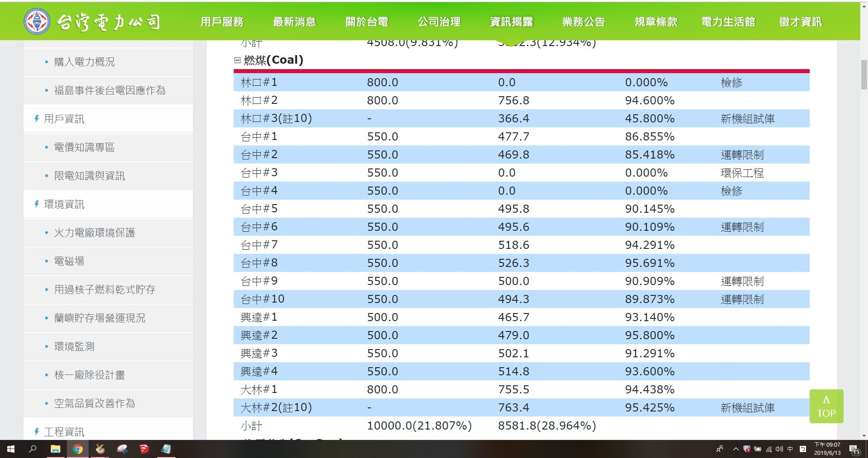The width and height of the screenshot is (868, 458).
Task: Switch to Google Chrome in taskbar
Action: [78, 449]
